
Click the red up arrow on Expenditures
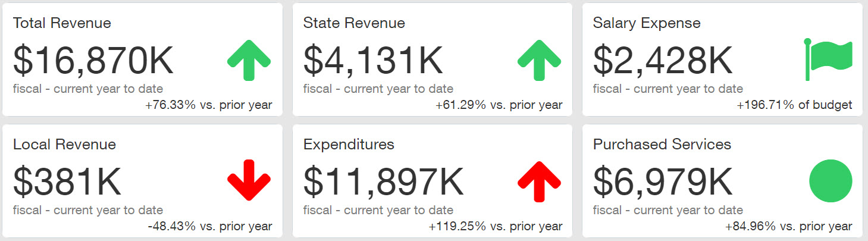pos(539,181)
